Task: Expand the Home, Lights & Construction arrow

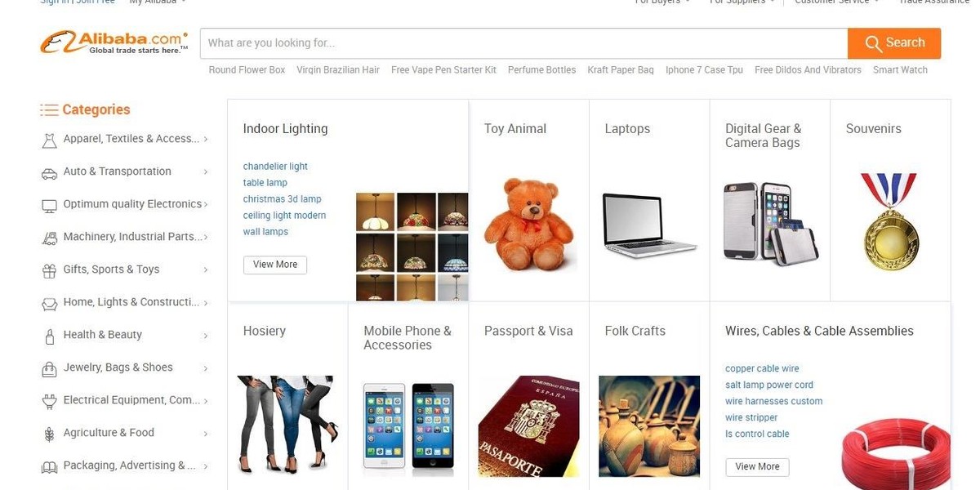Action: (206, 303)
